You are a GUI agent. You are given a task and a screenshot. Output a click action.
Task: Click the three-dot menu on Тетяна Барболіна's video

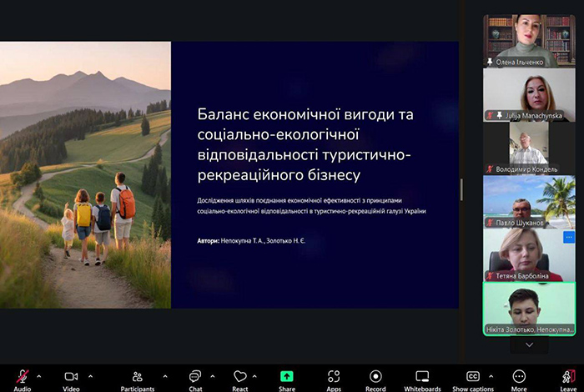tap(569, 238)
